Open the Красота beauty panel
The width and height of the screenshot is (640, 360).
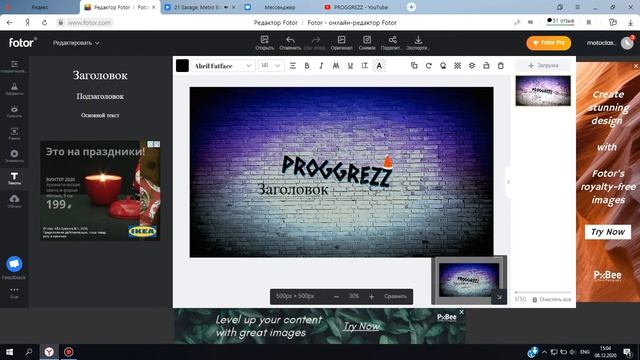14,111
